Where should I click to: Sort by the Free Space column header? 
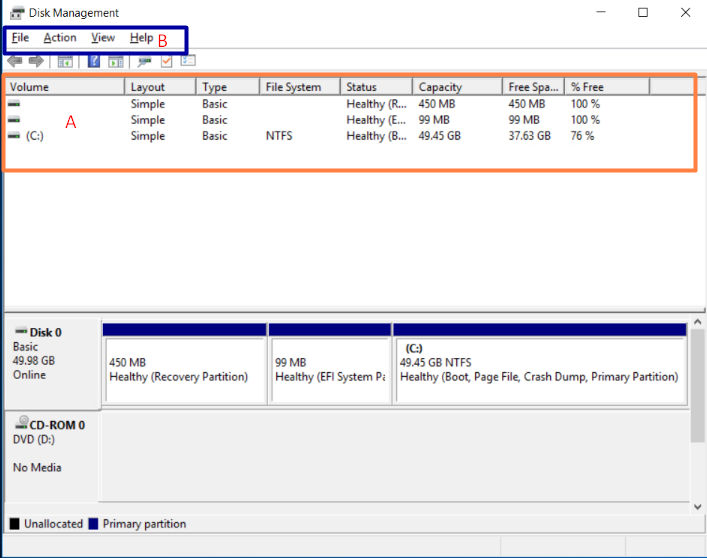coord(533,87)
